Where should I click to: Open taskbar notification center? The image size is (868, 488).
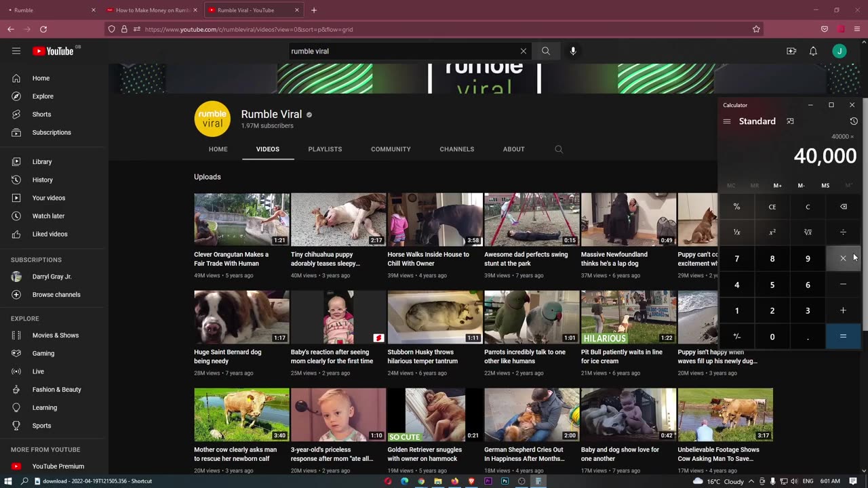(x=853, y=481)
